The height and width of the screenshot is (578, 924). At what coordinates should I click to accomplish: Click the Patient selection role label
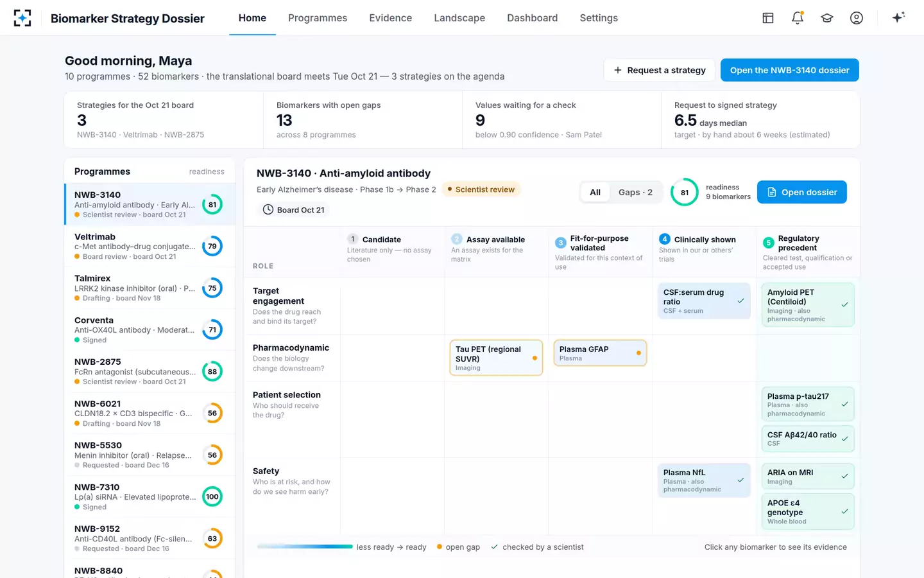[x=287, y=395]
